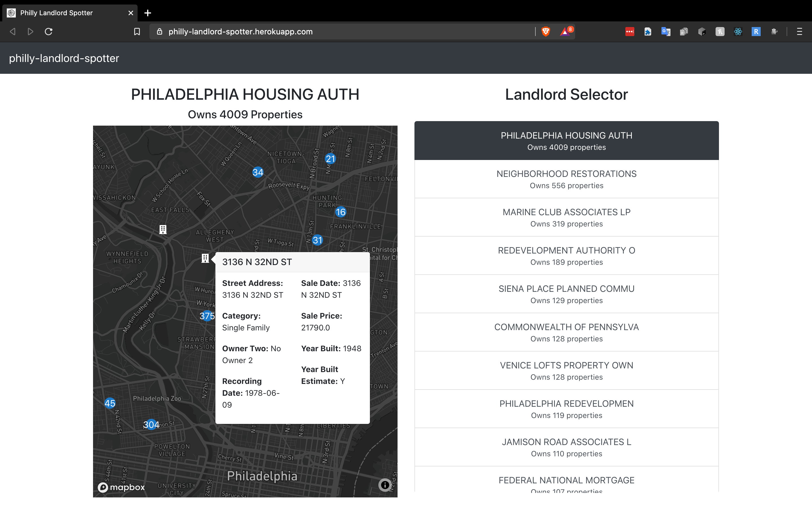Expand the 304 property cluster
Image resolution: width=812 pixels, height=507 pixels.
(x=151, y=424)
